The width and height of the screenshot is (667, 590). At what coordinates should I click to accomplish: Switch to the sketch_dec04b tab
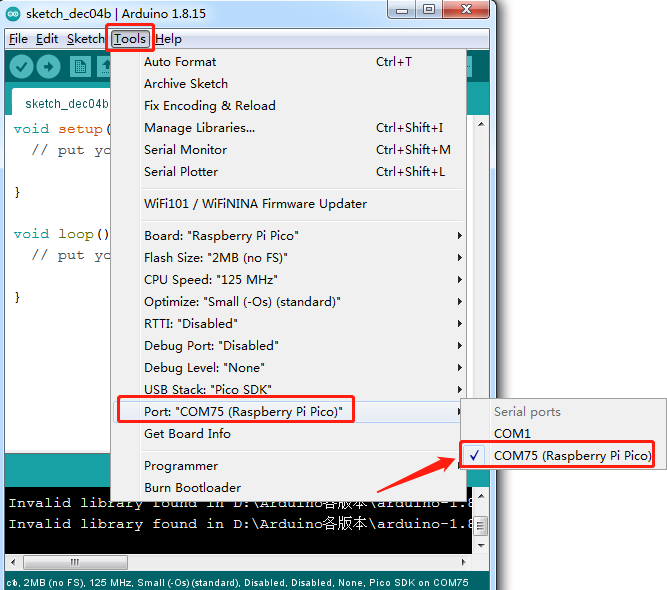pos(62,103)
